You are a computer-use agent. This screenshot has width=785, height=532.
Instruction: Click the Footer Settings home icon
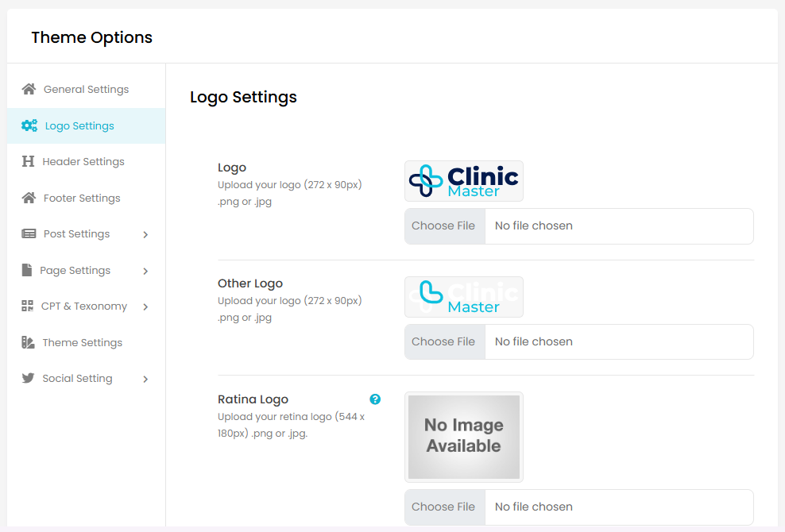[29, 198]
